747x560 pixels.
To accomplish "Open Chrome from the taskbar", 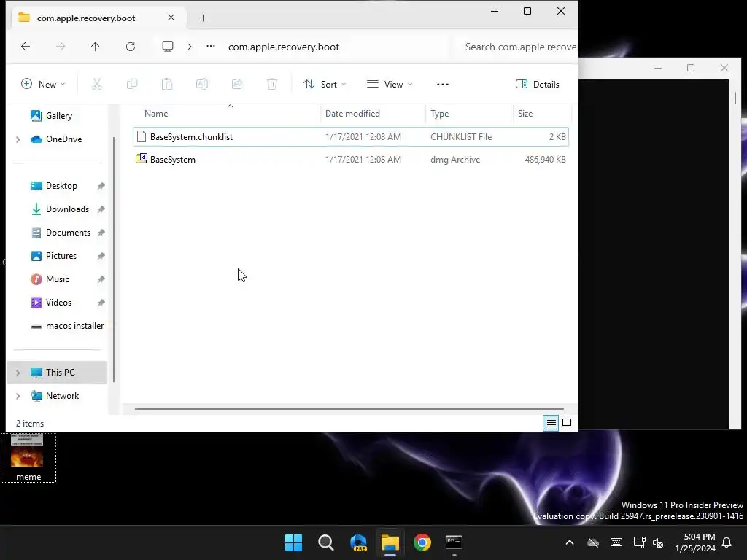I will [x=422, y=542].
